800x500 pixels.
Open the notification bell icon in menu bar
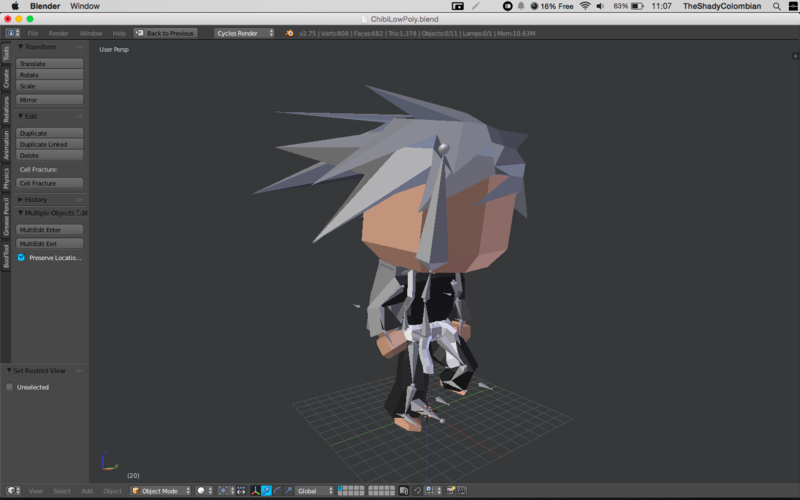(x=521, y=6)
